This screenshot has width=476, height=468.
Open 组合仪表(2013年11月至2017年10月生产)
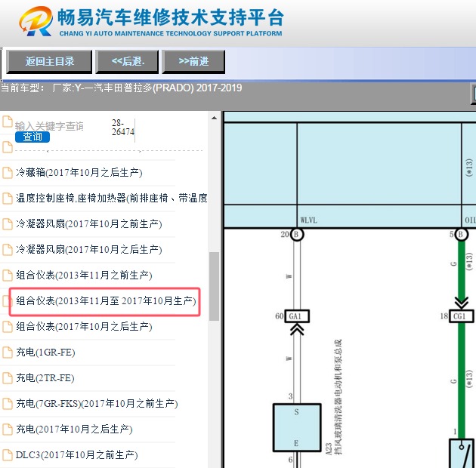[106, 301]
